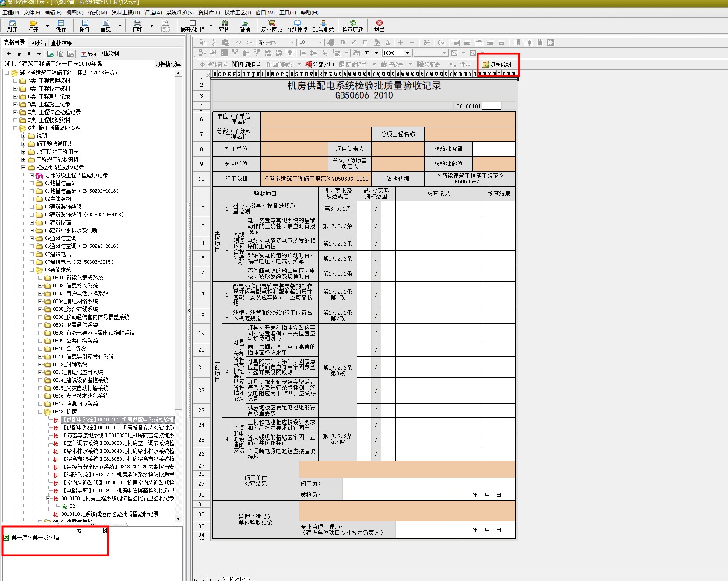Click the left arrow in tree toolbar

click(9, 54)
